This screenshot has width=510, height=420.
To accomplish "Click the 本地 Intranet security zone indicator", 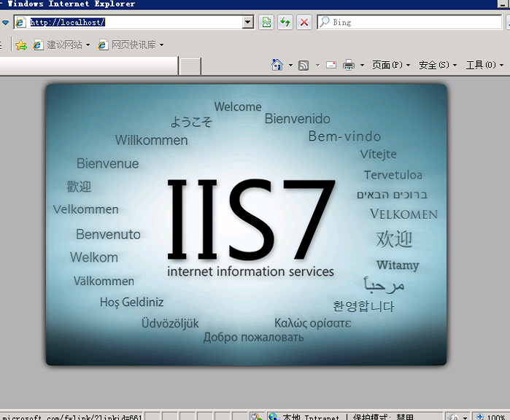I will pos(311,417).
